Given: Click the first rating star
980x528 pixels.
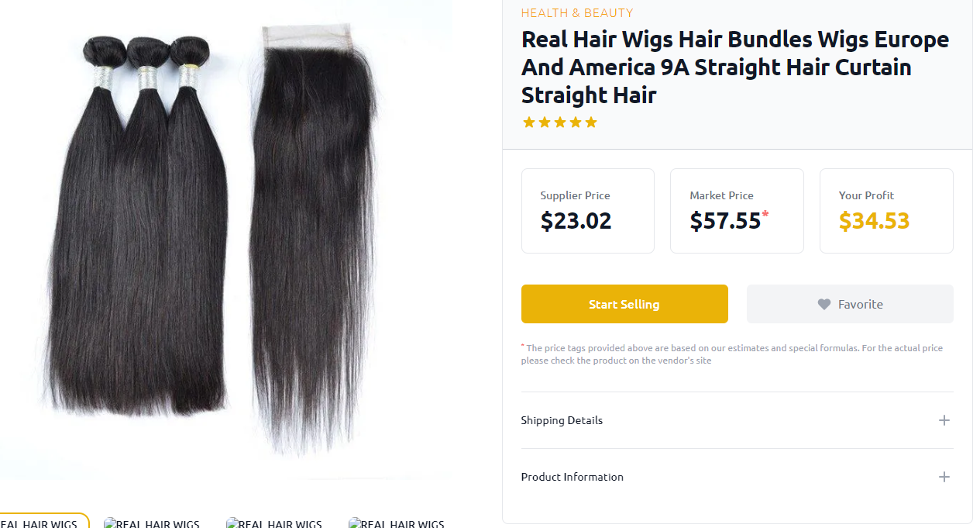Looking at the screenshot, I should point(529,122).
